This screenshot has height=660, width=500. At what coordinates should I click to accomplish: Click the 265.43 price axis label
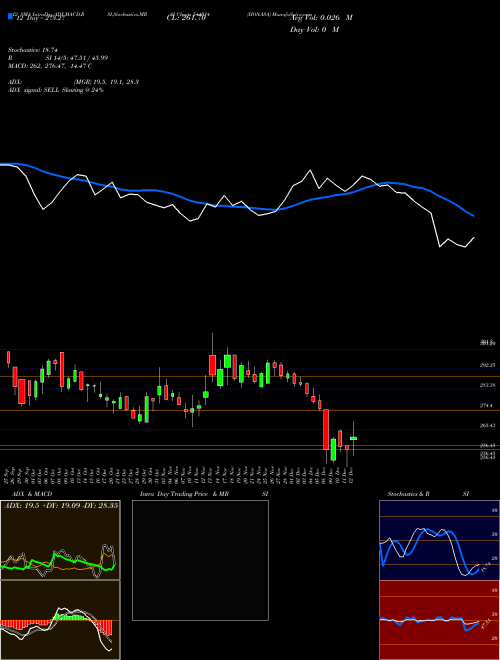coord(488,426)
